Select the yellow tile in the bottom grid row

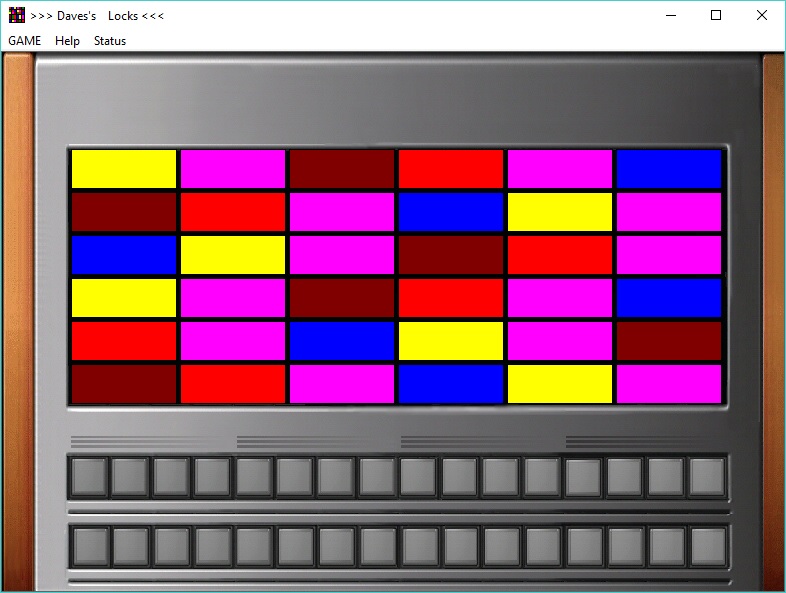560,384
